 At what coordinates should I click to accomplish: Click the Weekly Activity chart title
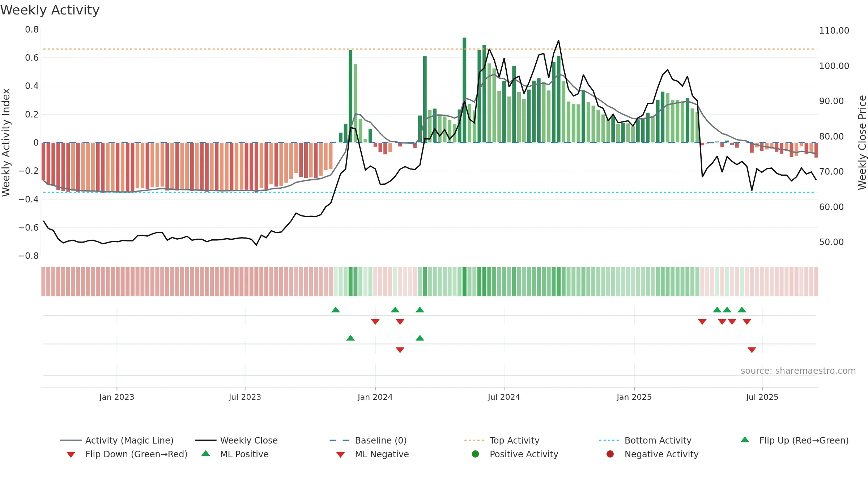click(50, 10)
